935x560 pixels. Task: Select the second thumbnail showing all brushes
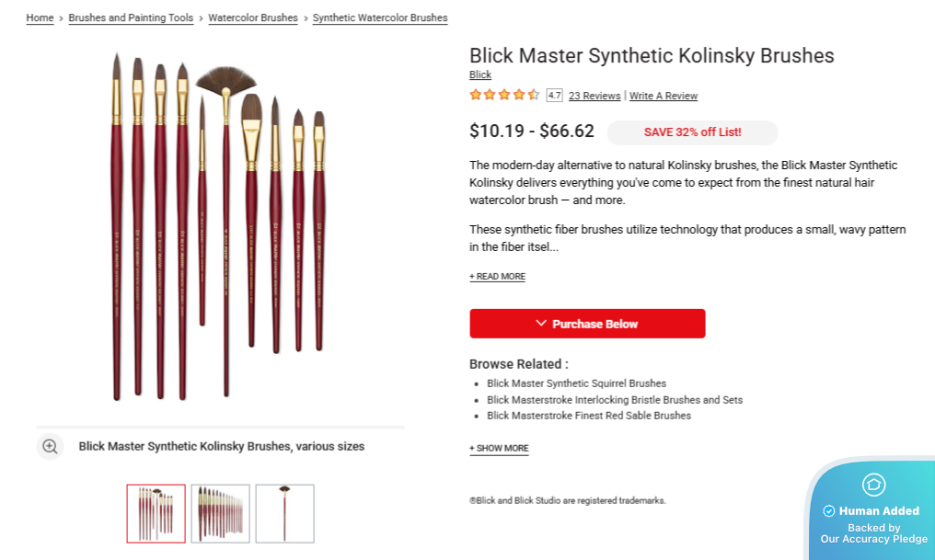[221, 513]
